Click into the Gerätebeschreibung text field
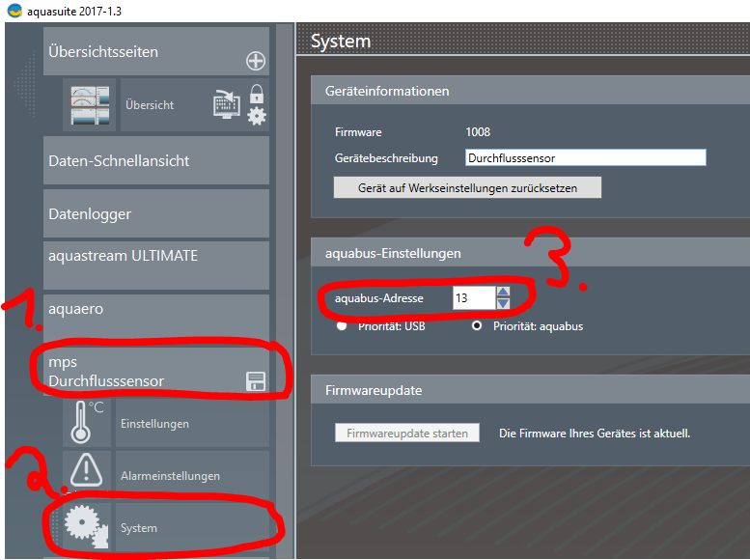The width and height of the screenshot is (750, 560). click(584, 157)
